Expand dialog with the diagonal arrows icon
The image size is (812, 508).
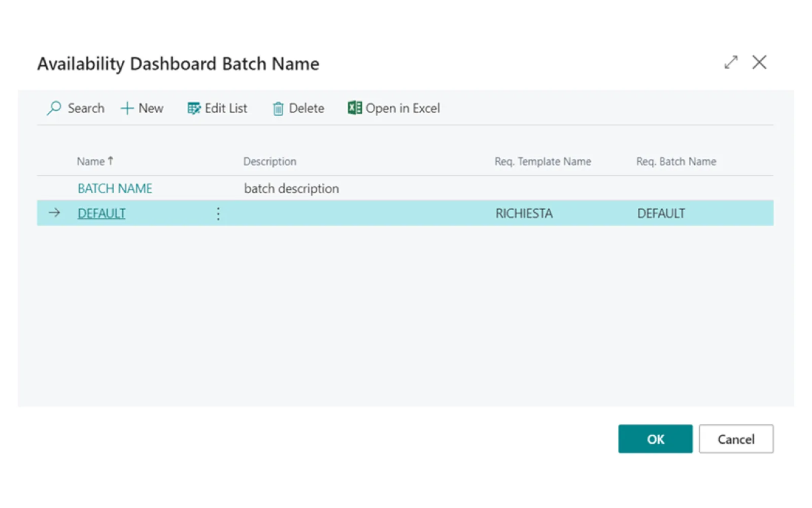click(x=731, y=62)
